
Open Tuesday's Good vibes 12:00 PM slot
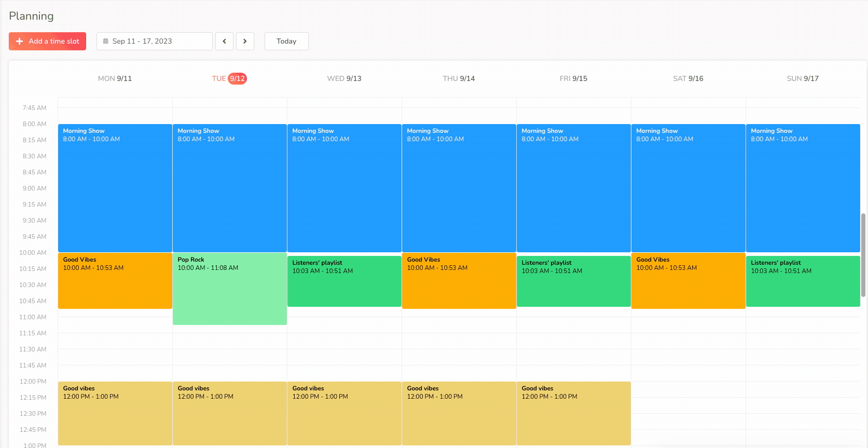pyautogui.click(x=230, y=413)
